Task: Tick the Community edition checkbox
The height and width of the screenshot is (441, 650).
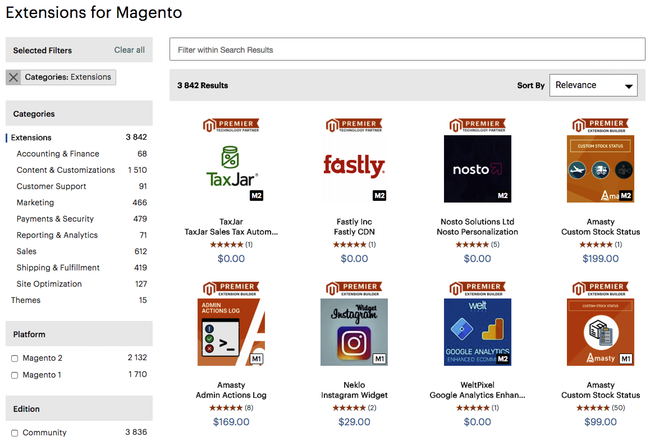Action: tap(14, 433)
